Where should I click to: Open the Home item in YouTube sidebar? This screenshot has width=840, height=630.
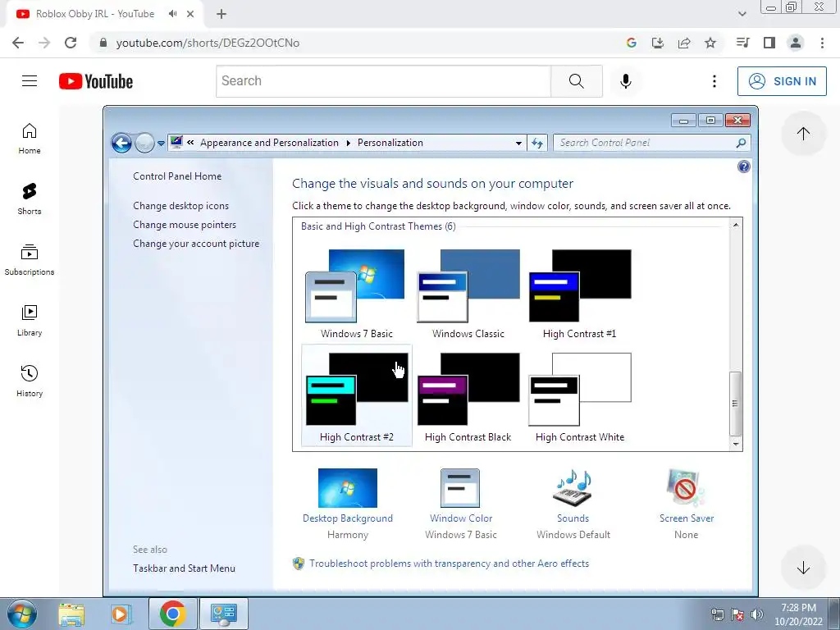click(30, 138)
